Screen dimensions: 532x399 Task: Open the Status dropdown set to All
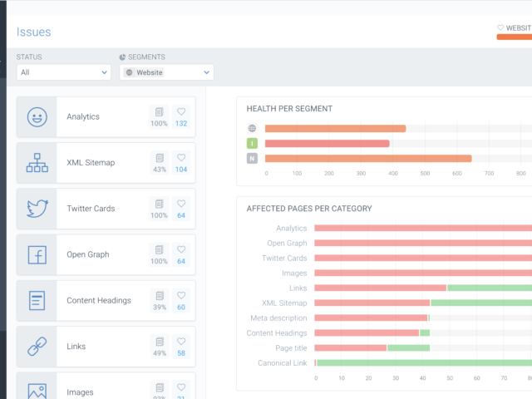pyautogui.click(x=63, y=72)
